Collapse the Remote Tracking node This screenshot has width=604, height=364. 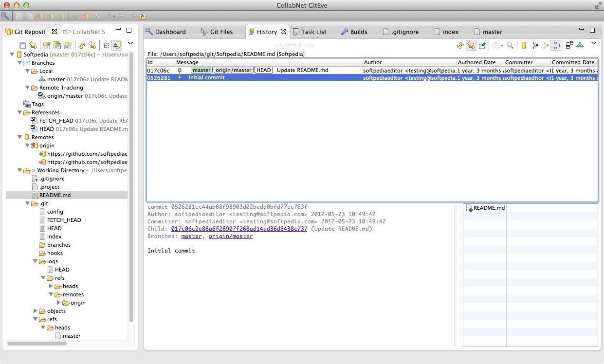(x=28, y=88)
